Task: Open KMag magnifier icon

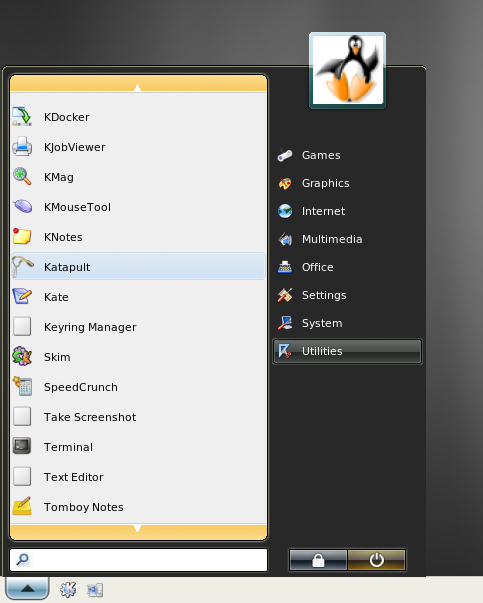Action: click(x=22, y=177)
